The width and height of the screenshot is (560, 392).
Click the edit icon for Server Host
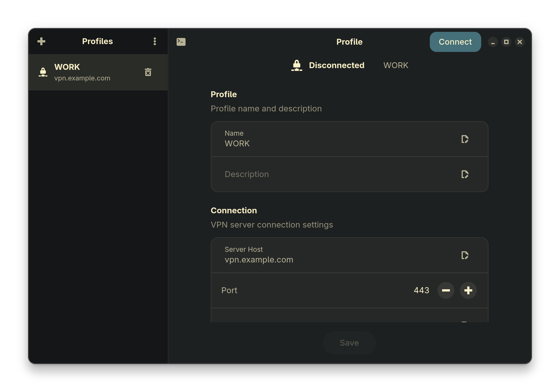pos(465,255)
